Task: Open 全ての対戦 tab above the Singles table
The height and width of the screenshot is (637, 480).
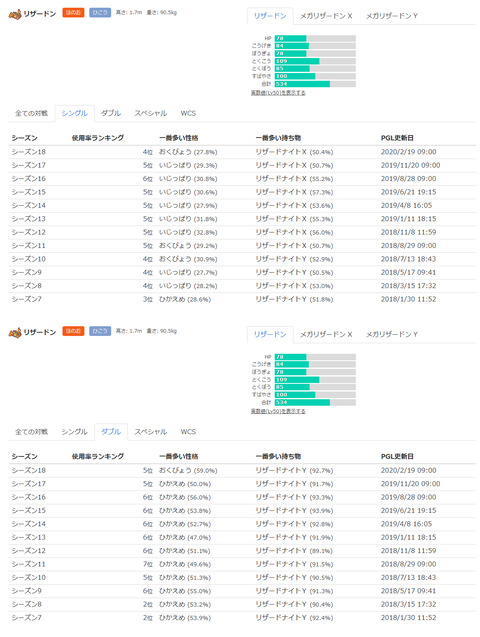Action: tap(31, 113)
